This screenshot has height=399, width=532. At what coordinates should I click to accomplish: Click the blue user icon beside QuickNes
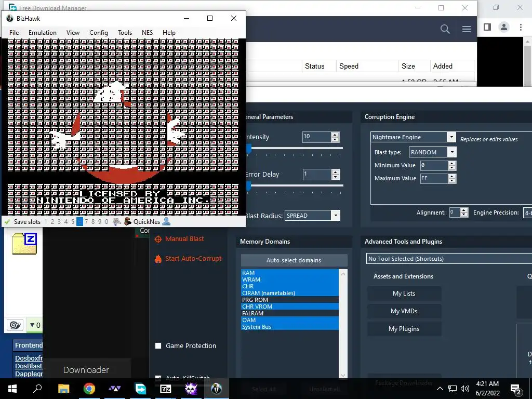coord(166,221)
